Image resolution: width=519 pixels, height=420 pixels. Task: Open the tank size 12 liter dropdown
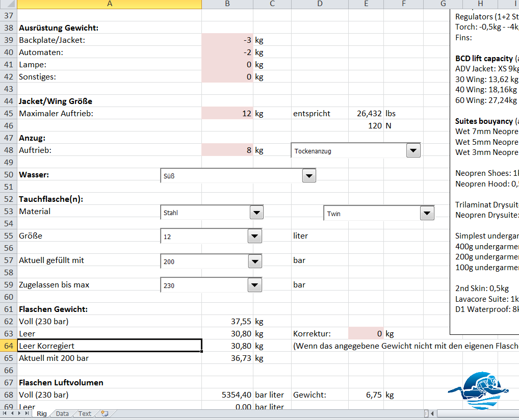point(254,237)
